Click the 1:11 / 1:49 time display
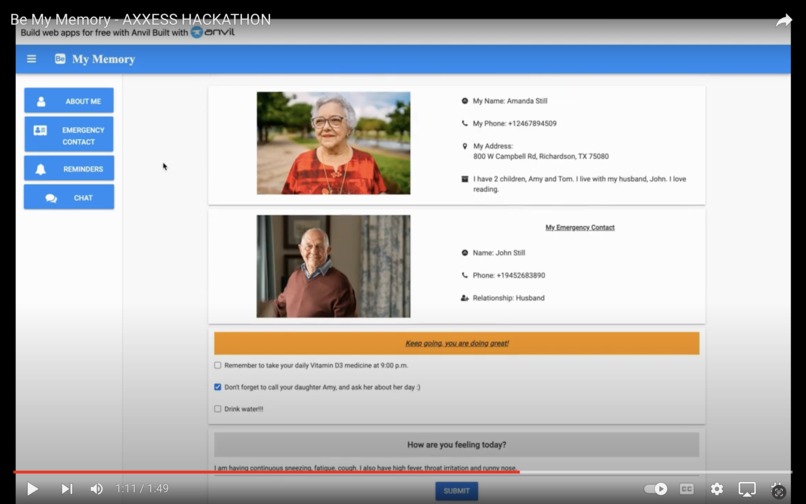The image size is (806, 504). pos(142,489)
